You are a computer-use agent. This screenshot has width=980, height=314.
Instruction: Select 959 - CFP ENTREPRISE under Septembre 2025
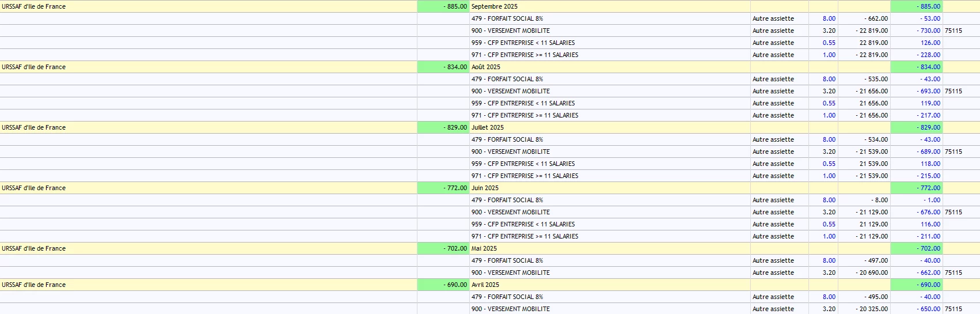click(610, 43)
